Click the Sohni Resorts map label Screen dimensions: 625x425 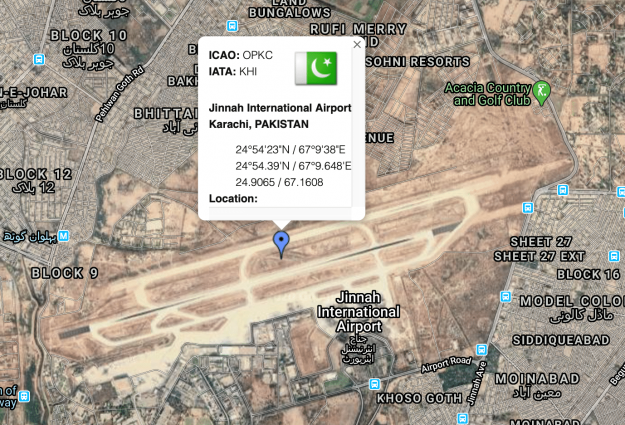tap(418, 62)
